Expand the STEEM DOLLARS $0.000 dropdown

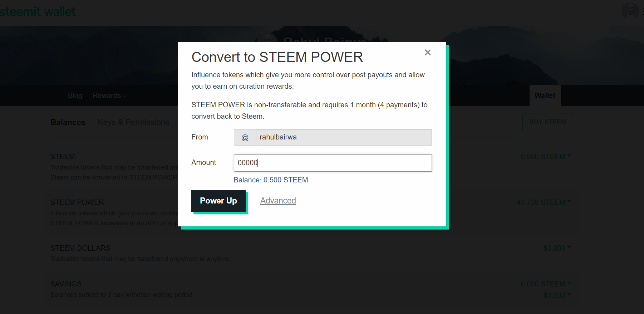(557, 248)
